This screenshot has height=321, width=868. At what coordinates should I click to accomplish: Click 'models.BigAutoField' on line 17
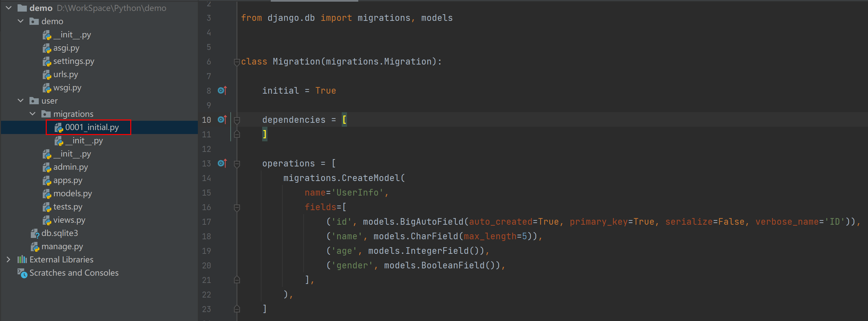pos(413,222)
